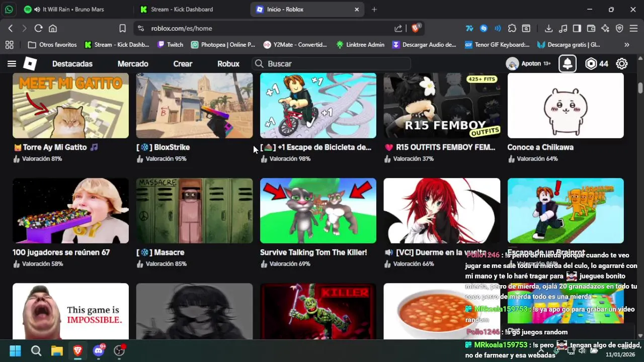Open the Robux menu item
Image resolution: width=644 pixels, height=362 pixels.
tap(228, 64)
